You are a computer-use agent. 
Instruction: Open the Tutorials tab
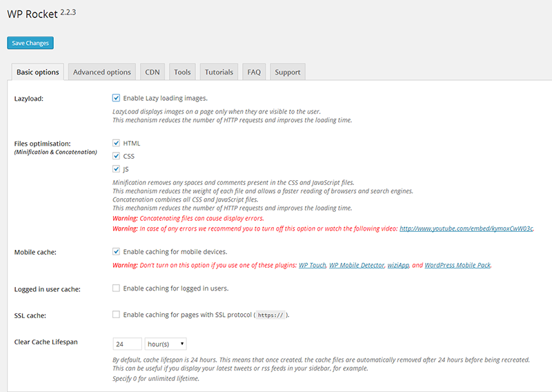tap(219, 72)
